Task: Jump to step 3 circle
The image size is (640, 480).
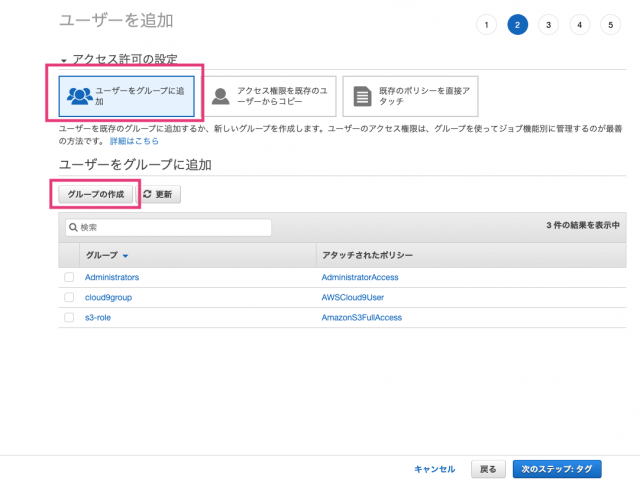Action: coord(548,25)
